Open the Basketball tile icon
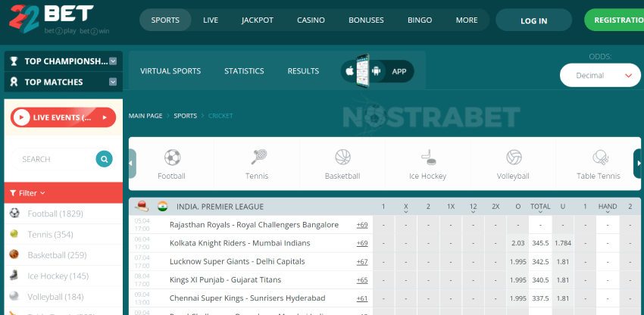Screen dimensions: 644x315 342,157
